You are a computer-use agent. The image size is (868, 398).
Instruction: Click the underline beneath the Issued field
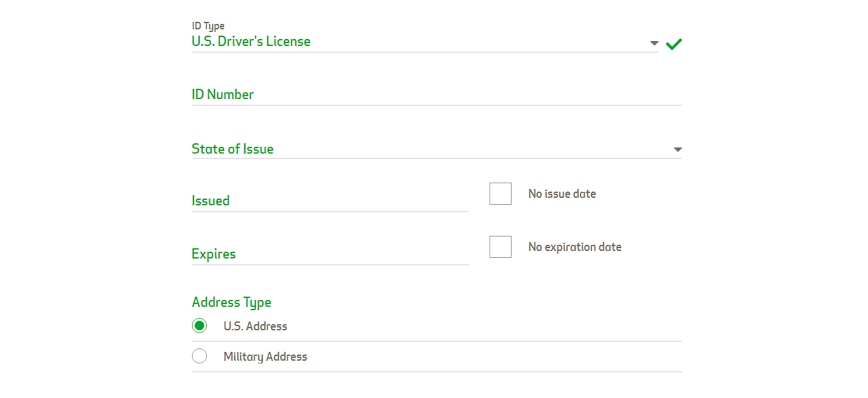pos(330,212)
